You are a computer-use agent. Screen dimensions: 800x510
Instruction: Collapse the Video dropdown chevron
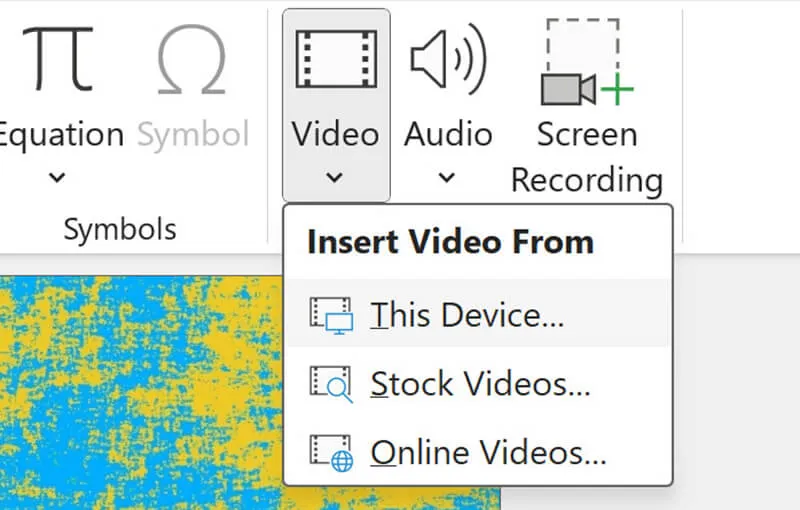click(335, 178)
